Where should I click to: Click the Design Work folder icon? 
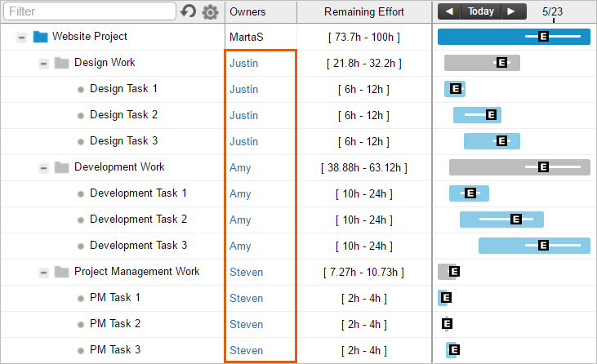pyautogui.click(x=62, y=63)
